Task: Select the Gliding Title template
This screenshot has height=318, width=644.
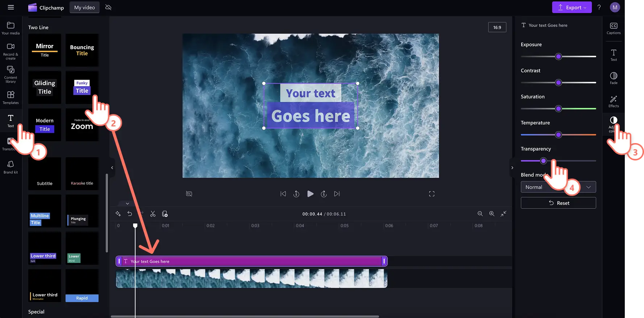Action: tap(45, 87)
